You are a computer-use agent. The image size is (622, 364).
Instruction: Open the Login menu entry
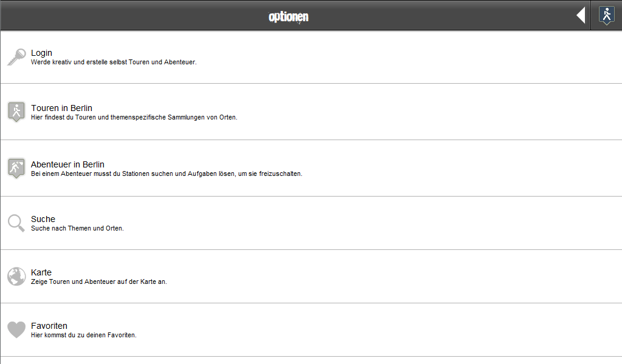311,57
